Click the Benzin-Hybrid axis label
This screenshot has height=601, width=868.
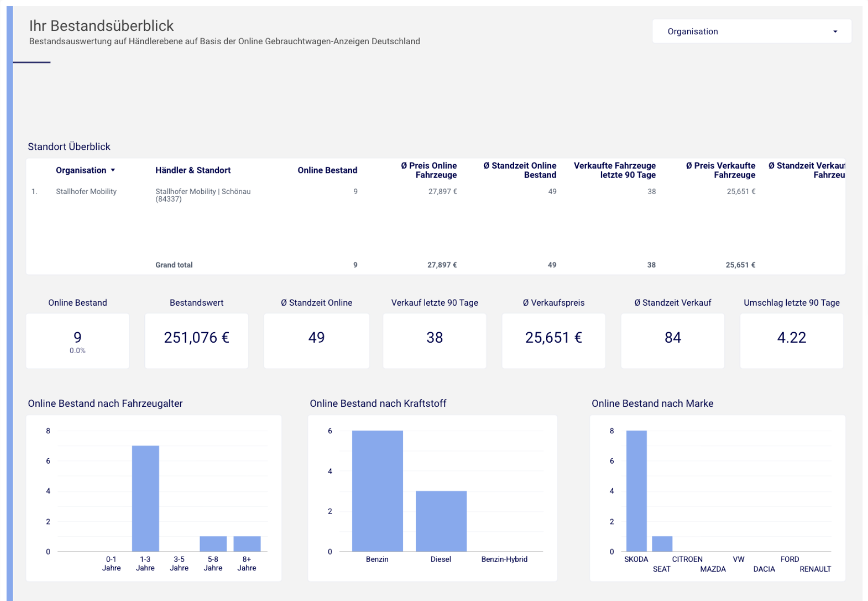click(504, 559)
